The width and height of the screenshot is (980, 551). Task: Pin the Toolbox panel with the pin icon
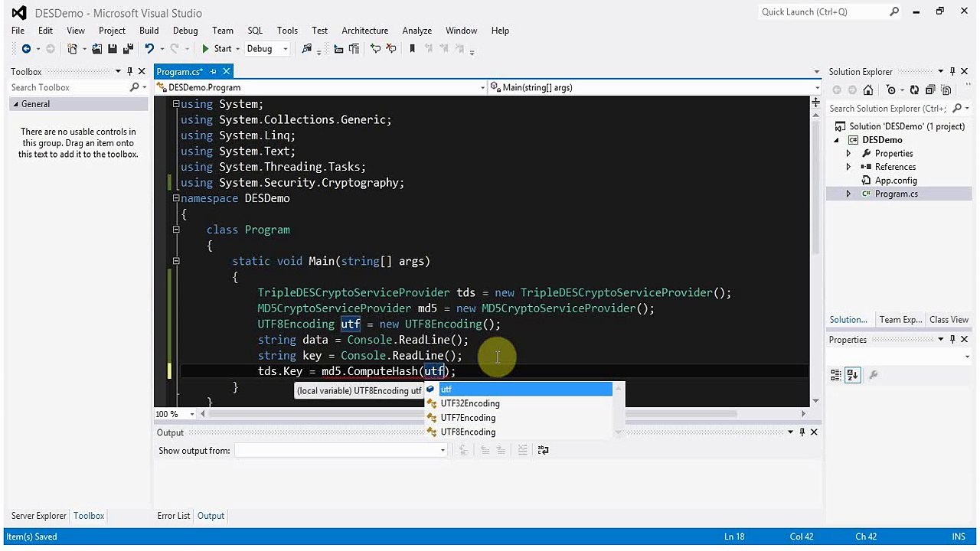click(129, 71)
